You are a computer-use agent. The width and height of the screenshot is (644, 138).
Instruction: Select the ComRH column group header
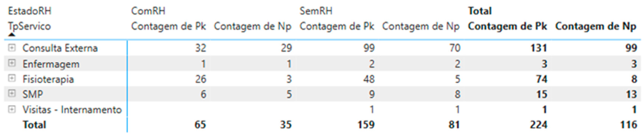(148, 11)
